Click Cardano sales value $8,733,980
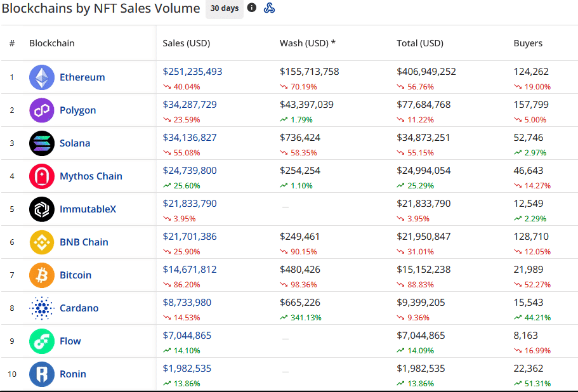This screenshot has width=578, height=392. (187, 303)
